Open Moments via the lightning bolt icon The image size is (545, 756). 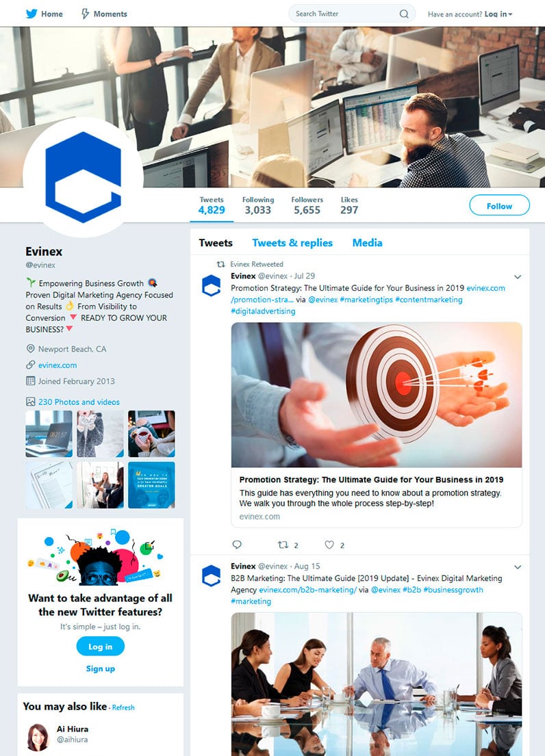[85, 14]
